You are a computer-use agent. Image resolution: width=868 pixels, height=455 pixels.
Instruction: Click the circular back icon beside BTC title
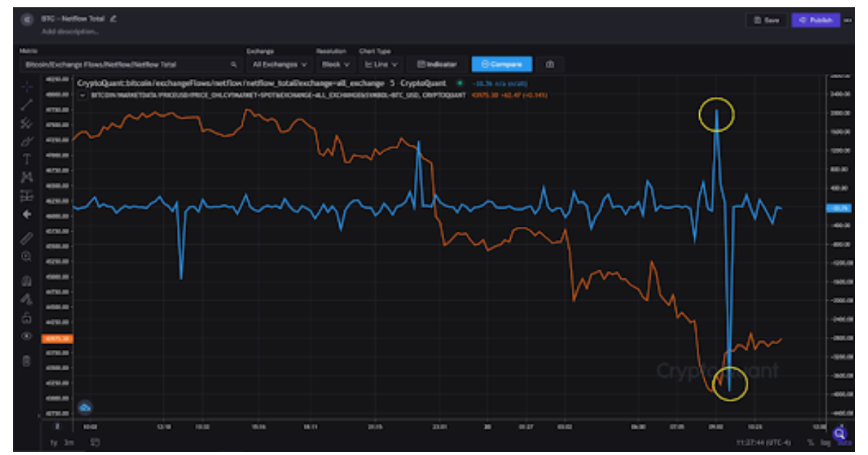click(27, 20)
